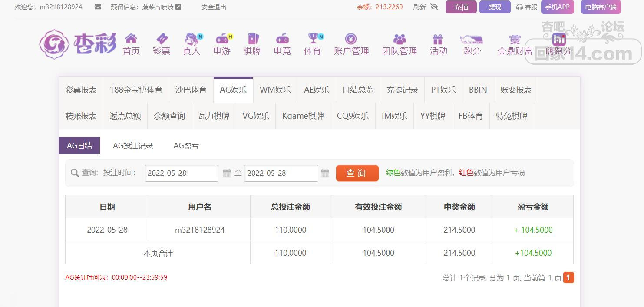
Task: Edit the reserved info with pencil icon
Action: [178, 7]
